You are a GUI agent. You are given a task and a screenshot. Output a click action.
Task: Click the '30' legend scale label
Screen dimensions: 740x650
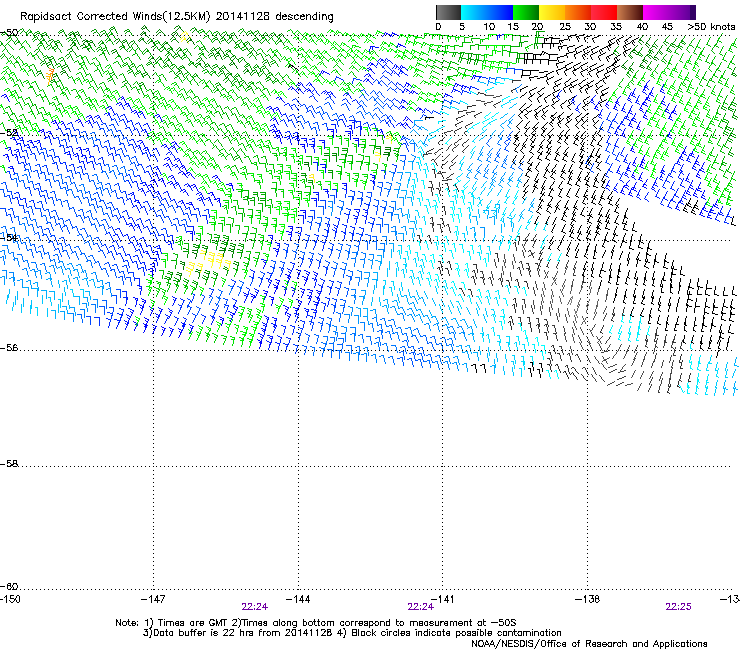coord(590,27)
